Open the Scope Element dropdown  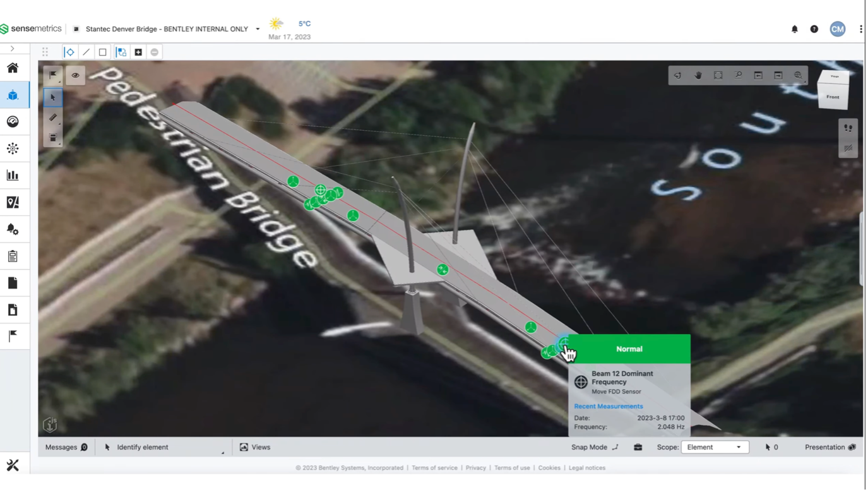[715, 447]
